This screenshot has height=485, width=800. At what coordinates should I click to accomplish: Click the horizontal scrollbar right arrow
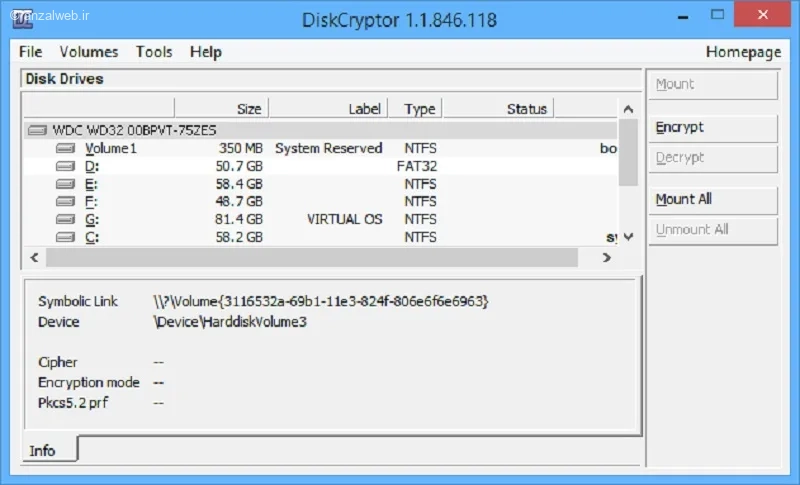click(607, 258)
